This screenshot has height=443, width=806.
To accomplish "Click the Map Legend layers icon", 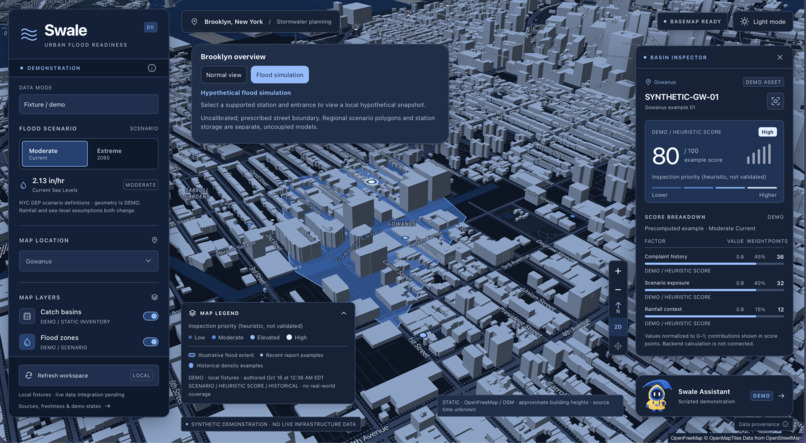I will [192, 313].
